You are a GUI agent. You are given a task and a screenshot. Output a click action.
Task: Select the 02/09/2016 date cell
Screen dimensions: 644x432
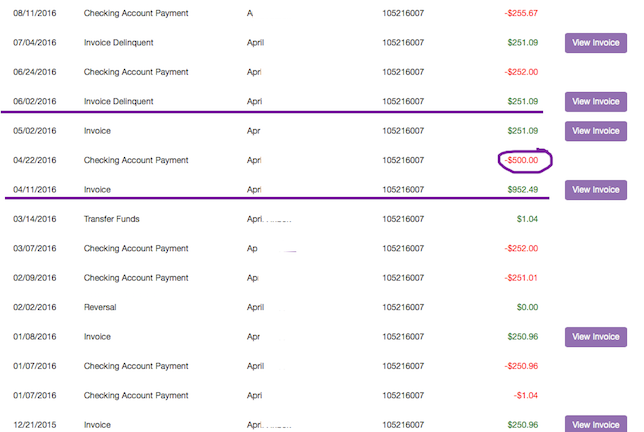pos(34,278)
